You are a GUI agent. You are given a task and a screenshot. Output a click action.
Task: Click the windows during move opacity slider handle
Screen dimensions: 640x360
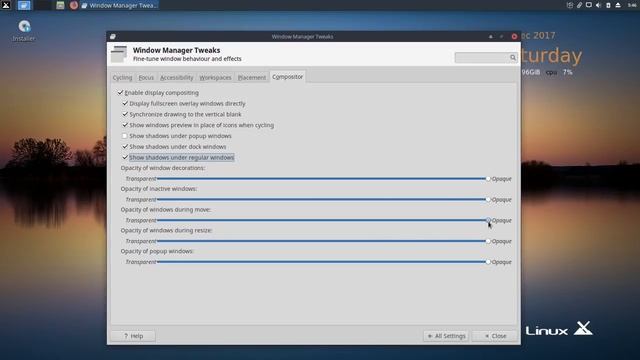tap(488, 220)
